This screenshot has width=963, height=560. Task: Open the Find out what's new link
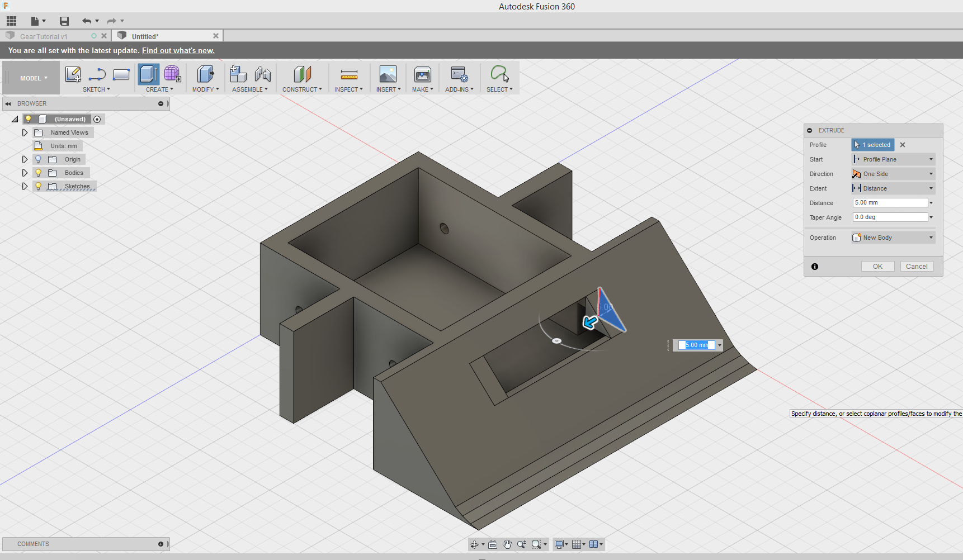178,50
